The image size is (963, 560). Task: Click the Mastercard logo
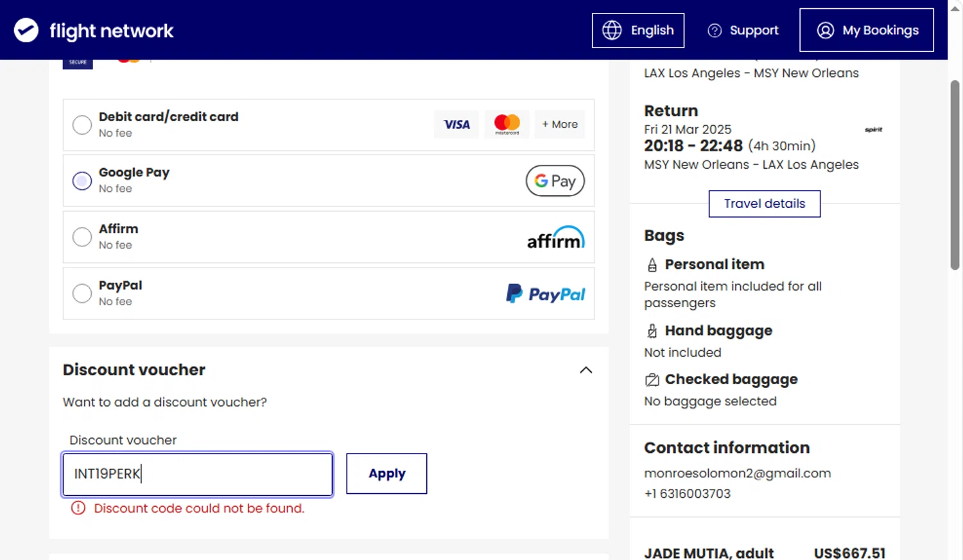[507, 124]
